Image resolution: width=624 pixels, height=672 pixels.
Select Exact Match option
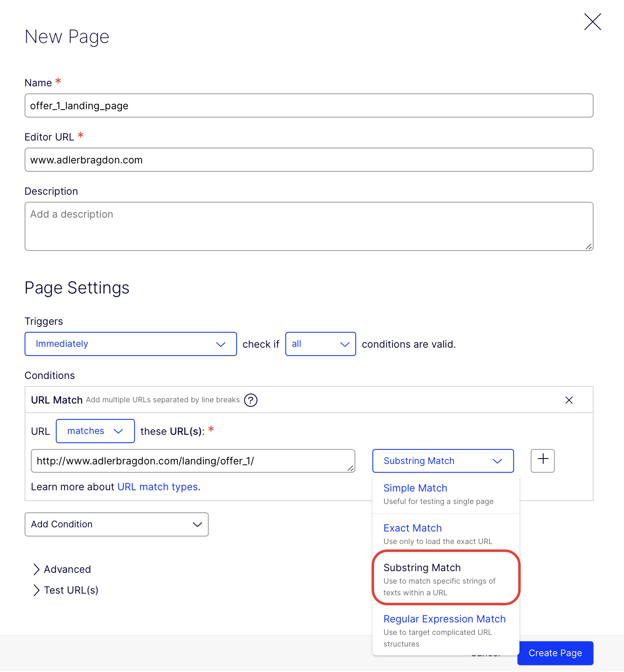point(446,534)
